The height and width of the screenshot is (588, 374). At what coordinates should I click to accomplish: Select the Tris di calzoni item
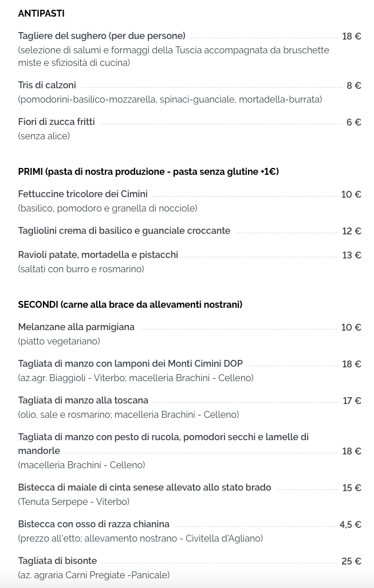pos(47,85)
